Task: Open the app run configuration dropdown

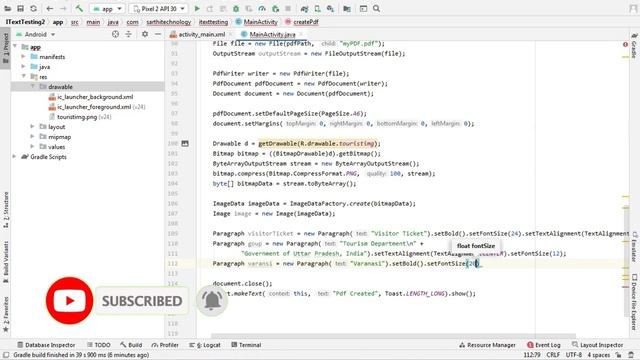Action: point(108,9)
